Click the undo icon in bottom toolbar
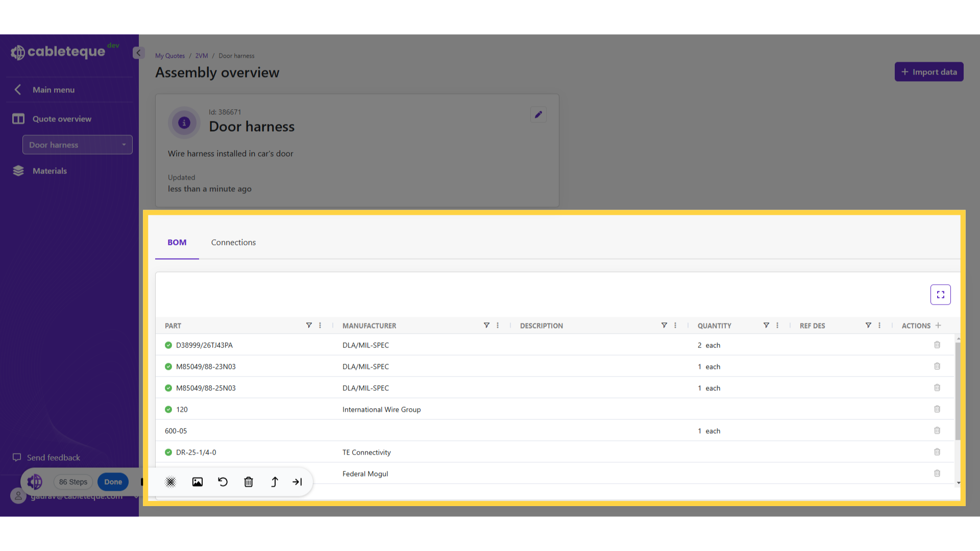 click(223, 482)
